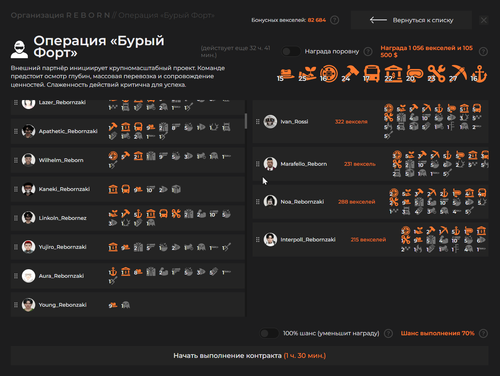
Task: Select the hammer requirement icon (24)
Action: pos(350,74)
